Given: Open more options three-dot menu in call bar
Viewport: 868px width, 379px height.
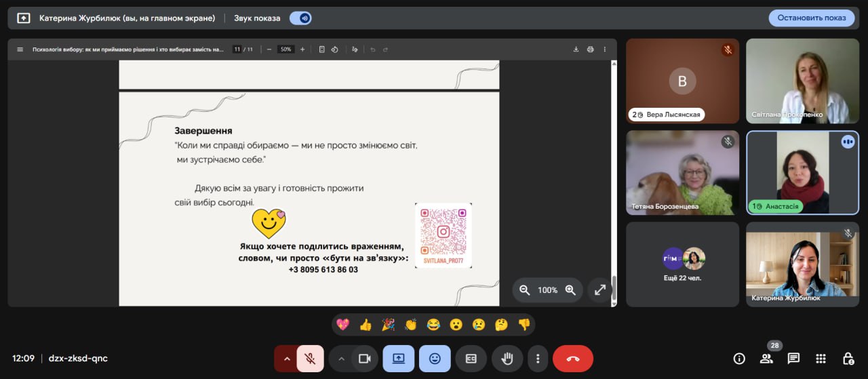Looking at the screenshot, I should tap(537, 359).
